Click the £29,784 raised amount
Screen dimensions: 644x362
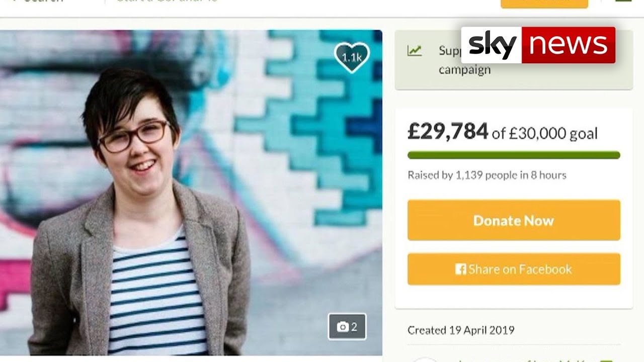click(x=448, y=131)
